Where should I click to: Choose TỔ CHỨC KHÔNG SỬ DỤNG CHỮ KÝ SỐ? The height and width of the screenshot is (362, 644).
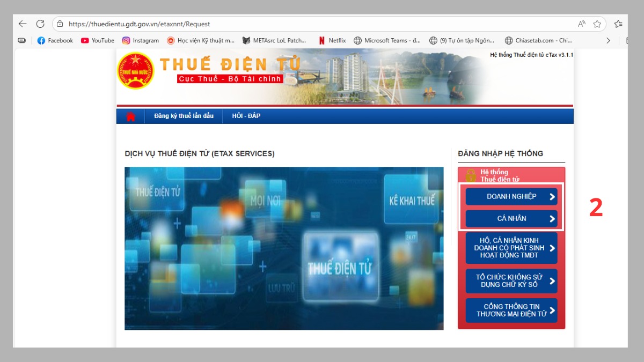pyautogui.click(x=511, y=281)
